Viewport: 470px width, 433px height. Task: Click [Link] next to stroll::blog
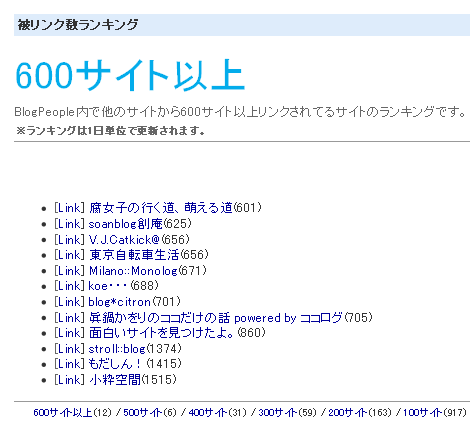[x=69, y=349]
